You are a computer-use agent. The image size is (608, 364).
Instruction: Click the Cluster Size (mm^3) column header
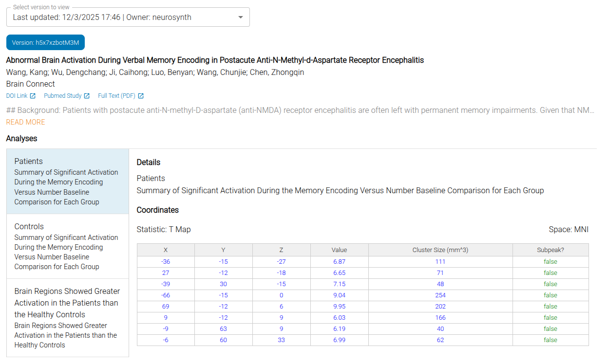point(440,250)
